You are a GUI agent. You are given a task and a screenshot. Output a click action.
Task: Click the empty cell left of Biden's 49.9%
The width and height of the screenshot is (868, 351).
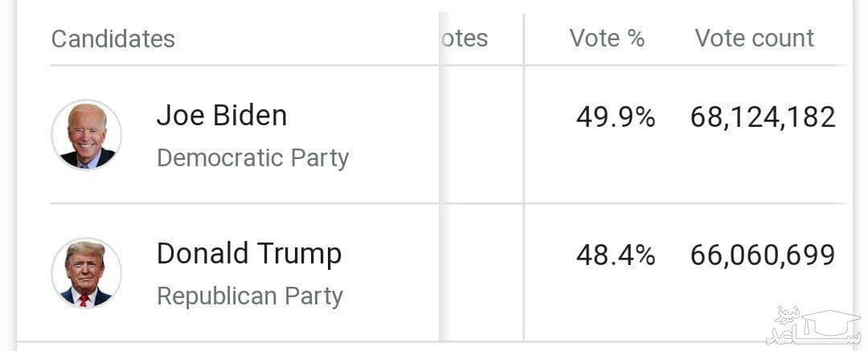482,133
